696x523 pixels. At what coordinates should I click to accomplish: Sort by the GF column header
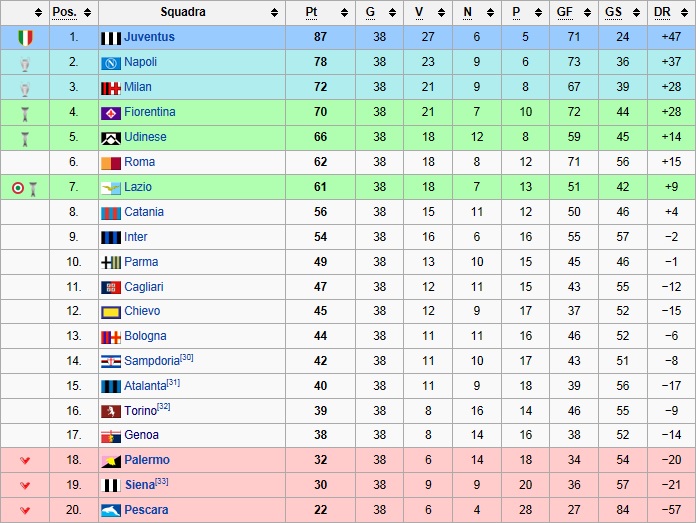565,12
